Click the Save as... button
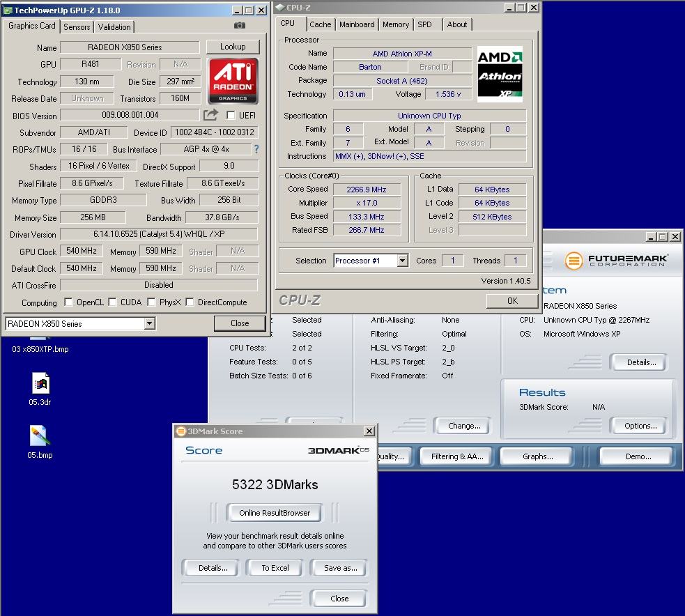Image resolution: width=685 pixels, height=616 pixels. (x=340, y=568)
